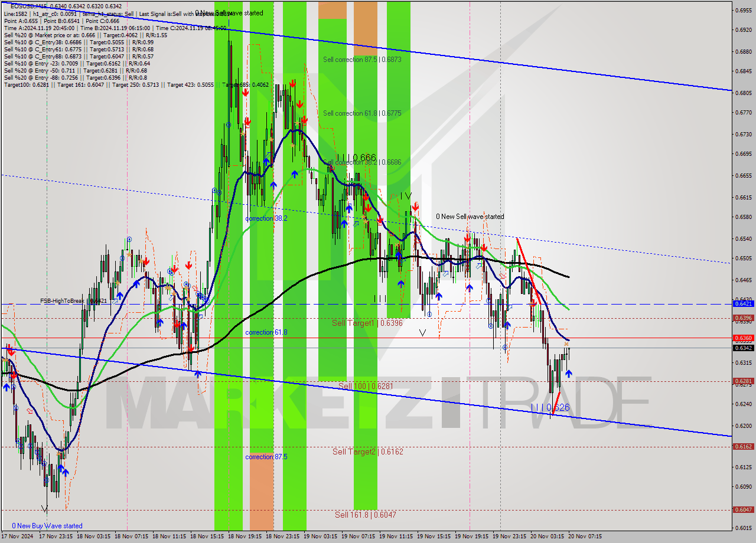Click the '18 Nov 11:15' time axis label
The width and height of the screenshot is (756, 543).
[170, 537]
